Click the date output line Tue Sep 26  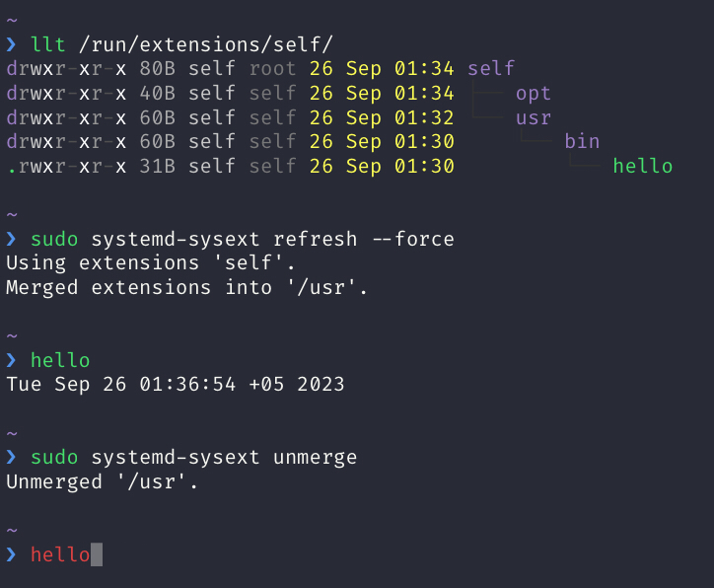pos(176,385)
